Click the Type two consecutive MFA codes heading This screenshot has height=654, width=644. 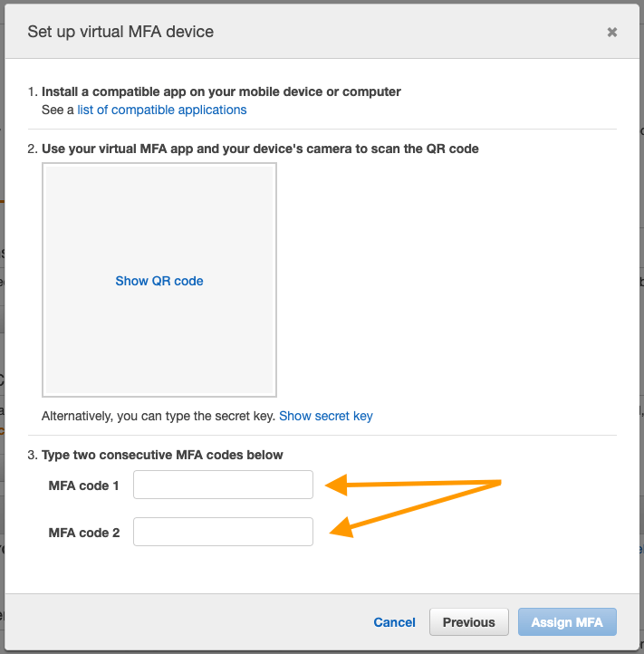[162, 455]
